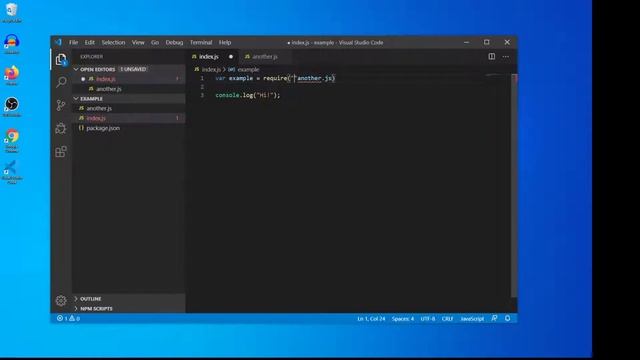Open the Selection menu
The height and width of the screenshot is (360, 640).
[113, 42]
